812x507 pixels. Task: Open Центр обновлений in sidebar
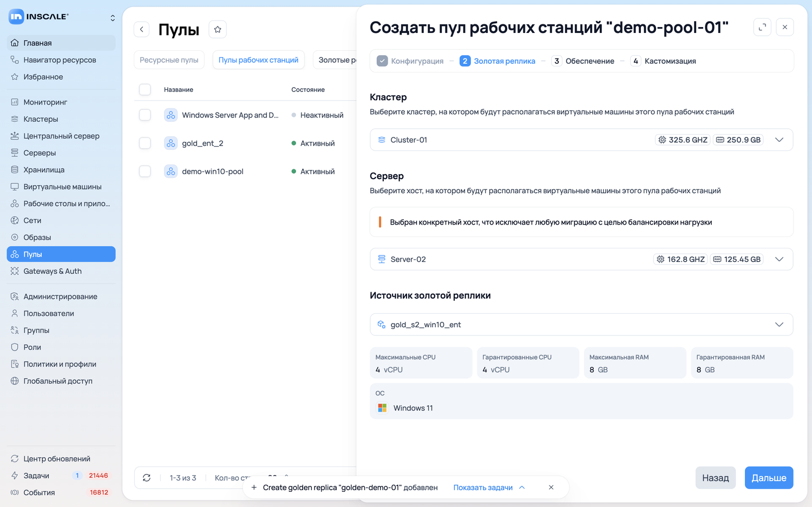[x=61, y=458]
